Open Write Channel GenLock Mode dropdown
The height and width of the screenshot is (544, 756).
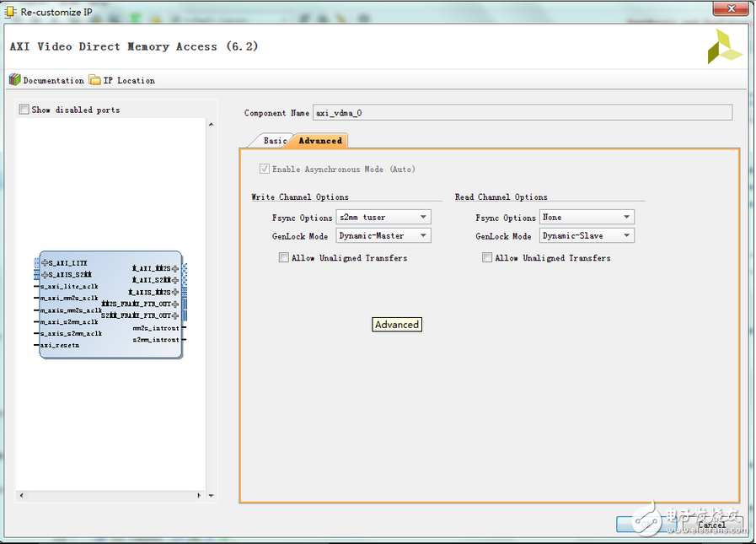(x=383, y=236)
